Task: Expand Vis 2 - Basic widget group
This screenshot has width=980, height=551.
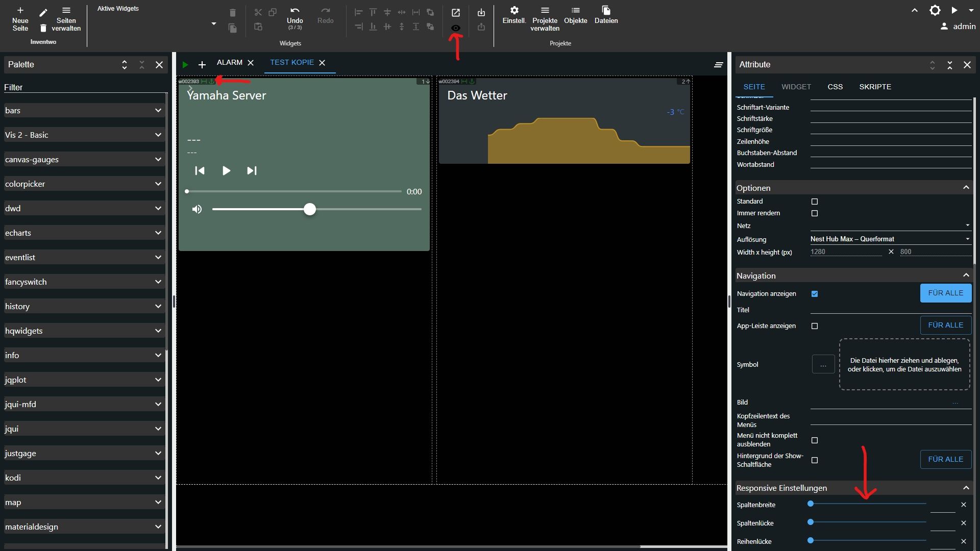Action: coord(84,135)
